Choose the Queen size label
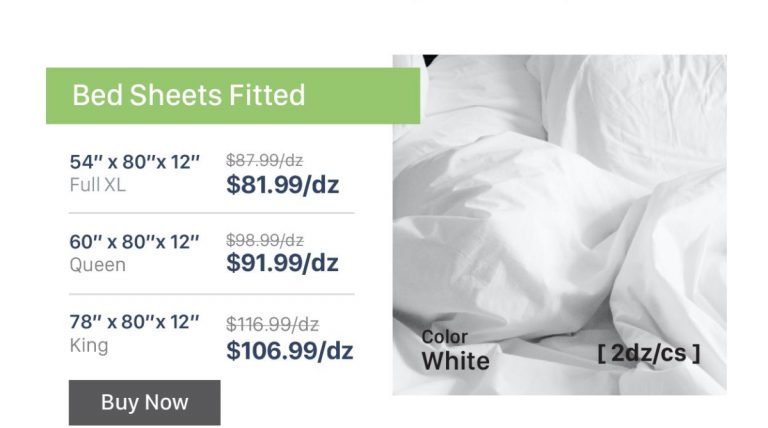 point(98,265)
